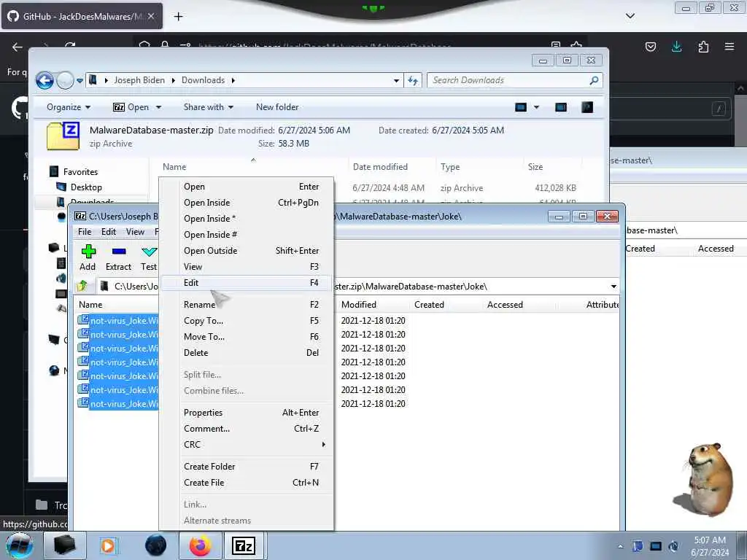Click Type column header in Explorer
The image size is (747, 560).
click(449, 167)
